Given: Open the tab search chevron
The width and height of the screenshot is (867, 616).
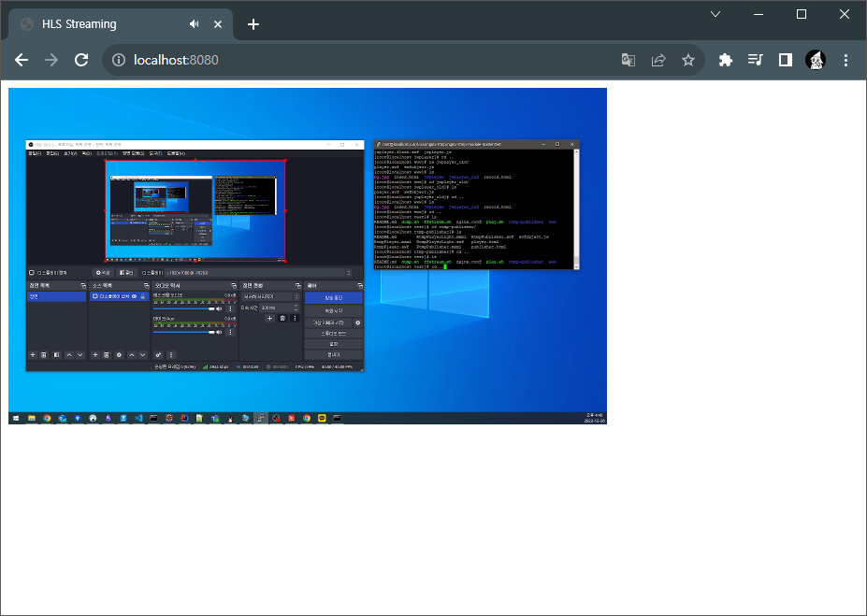Looking at the screenshot, I should pos(715,14).
